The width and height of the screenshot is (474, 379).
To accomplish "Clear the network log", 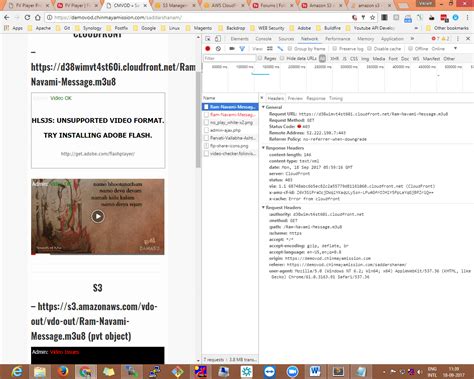I will tap(218, 49).
